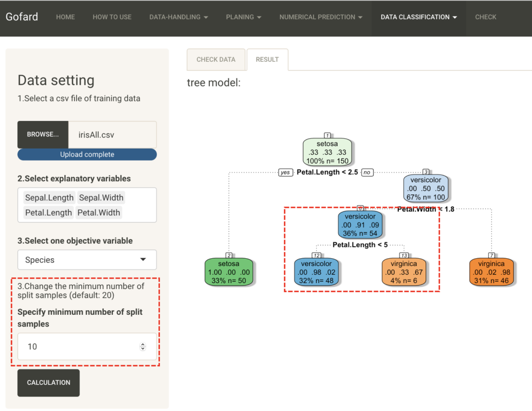Open the NUMERICAL PREDICTION dropdown

321,17
